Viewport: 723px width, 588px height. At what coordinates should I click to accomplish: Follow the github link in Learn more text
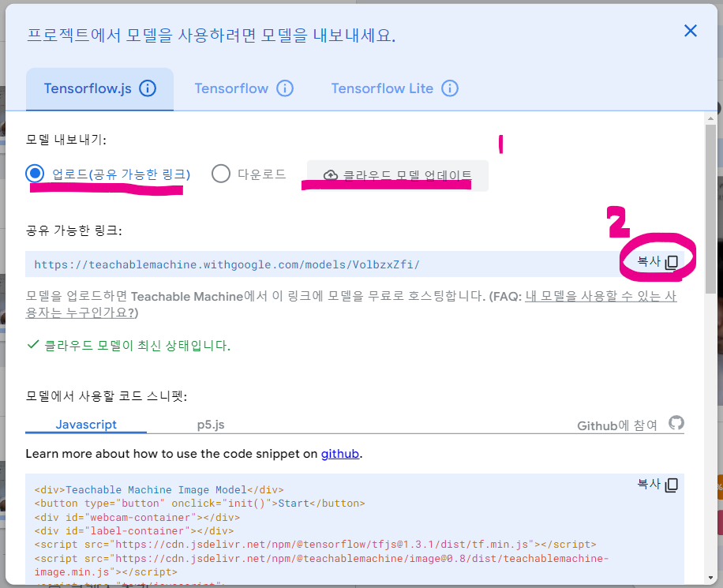click(x=340, y=454)
